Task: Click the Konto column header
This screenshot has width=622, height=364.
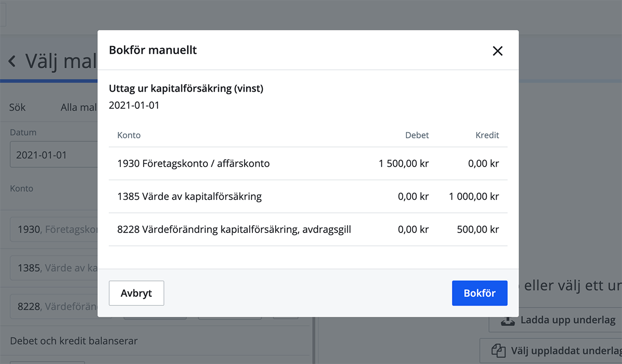Action: (x=129, y=135)
